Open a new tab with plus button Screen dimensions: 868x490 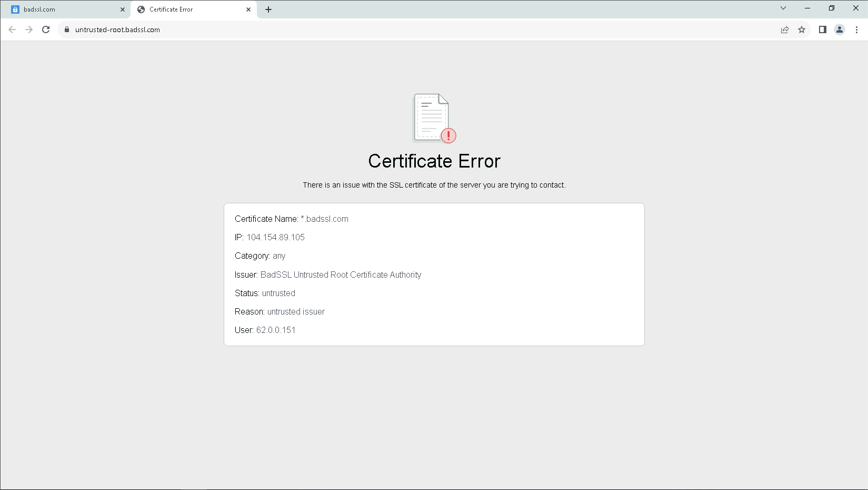[268, 9]
